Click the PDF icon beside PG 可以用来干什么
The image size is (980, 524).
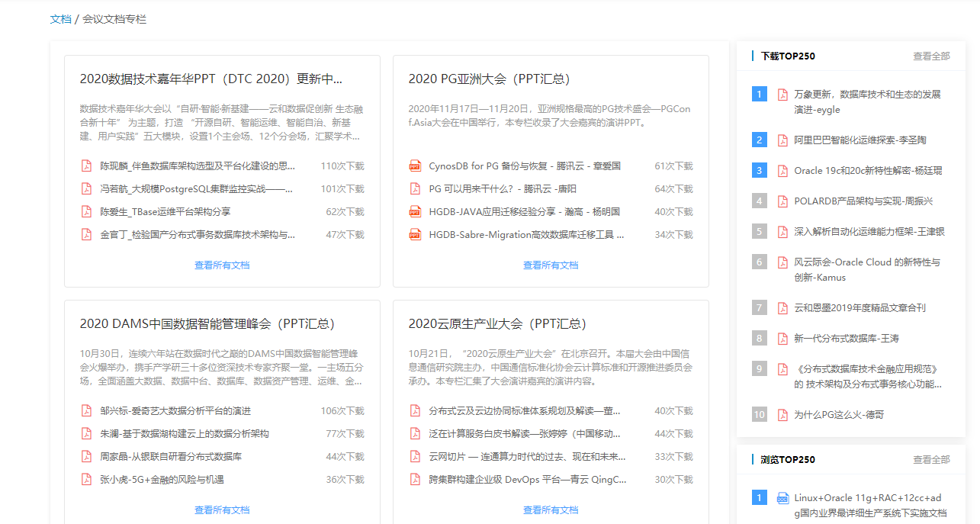pos(416,188)
